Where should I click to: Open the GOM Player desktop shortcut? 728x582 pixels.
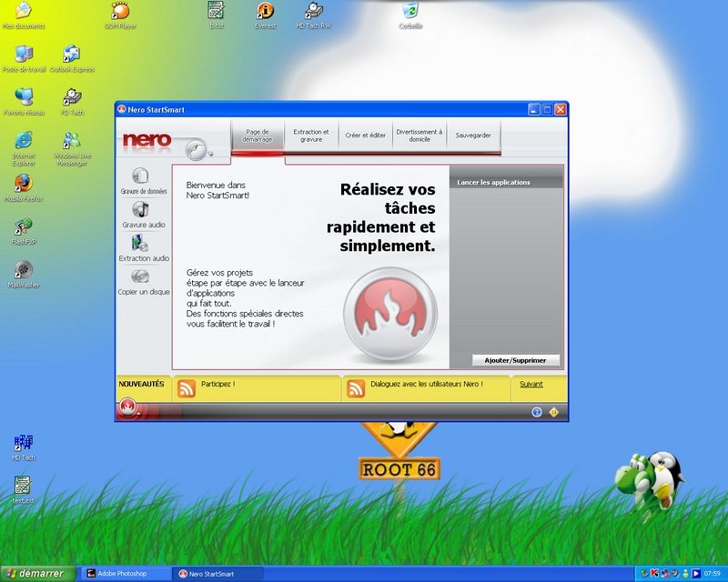pos(119,11)
